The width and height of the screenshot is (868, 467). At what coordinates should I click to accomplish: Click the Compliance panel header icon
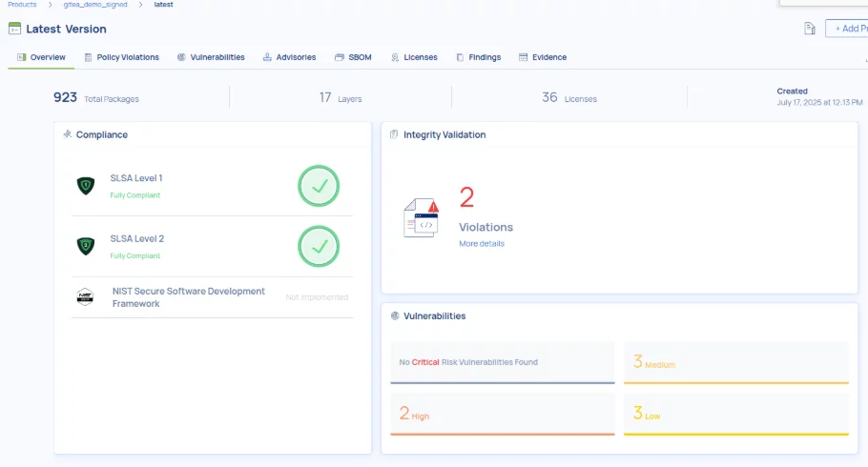pyautogui.click(x=68, y=133)
